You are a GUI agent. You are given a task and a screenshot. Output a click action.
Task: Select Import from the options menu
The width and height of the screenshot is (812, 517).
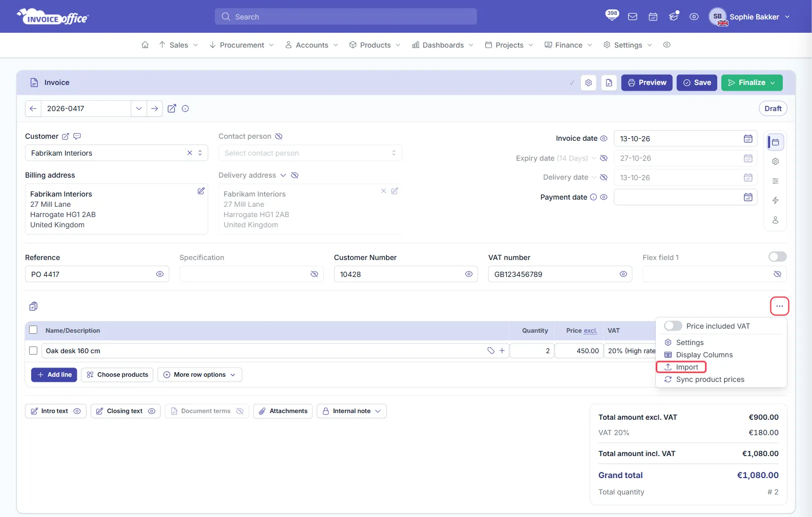(x=681, y=367)
